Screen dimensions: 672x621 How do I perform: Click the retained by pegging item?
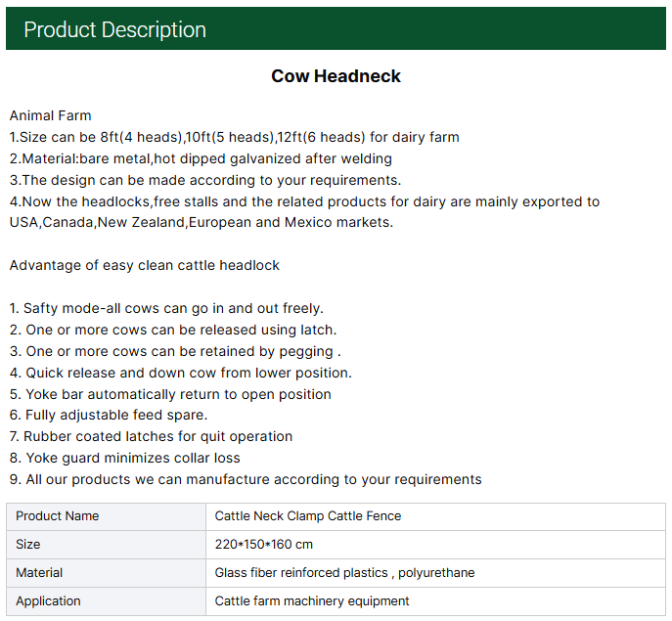(175, 351)
